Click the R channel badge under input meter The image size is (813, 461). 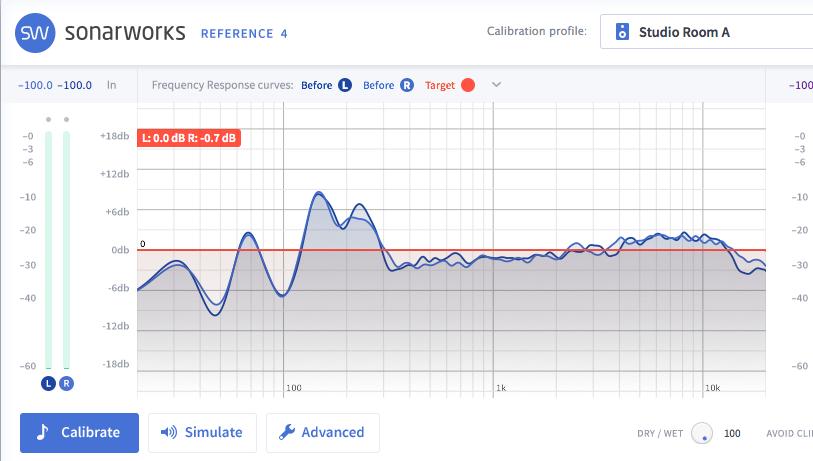tap(66, 383)
